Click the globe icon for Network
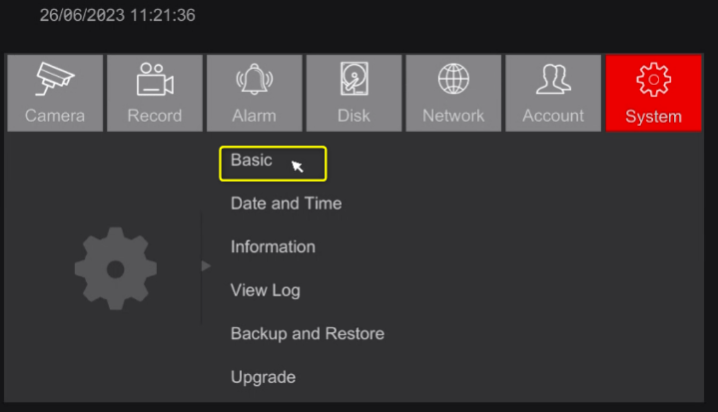The width and height of the screenshot is (718, 412). tap(453, 79)
